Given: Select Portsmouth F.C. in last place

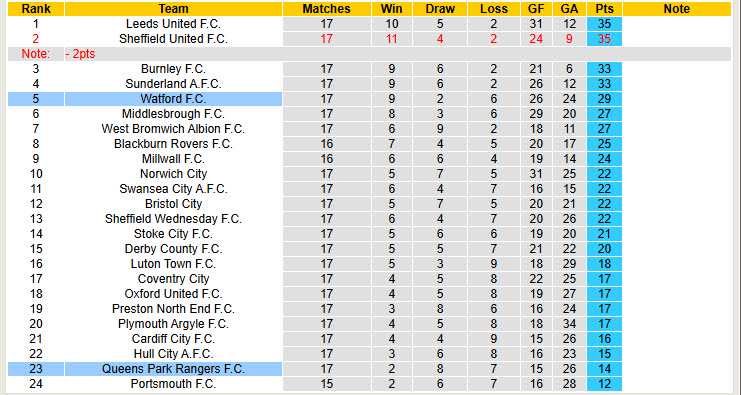Looking at the screenshot, I should [x=173, y=384].
